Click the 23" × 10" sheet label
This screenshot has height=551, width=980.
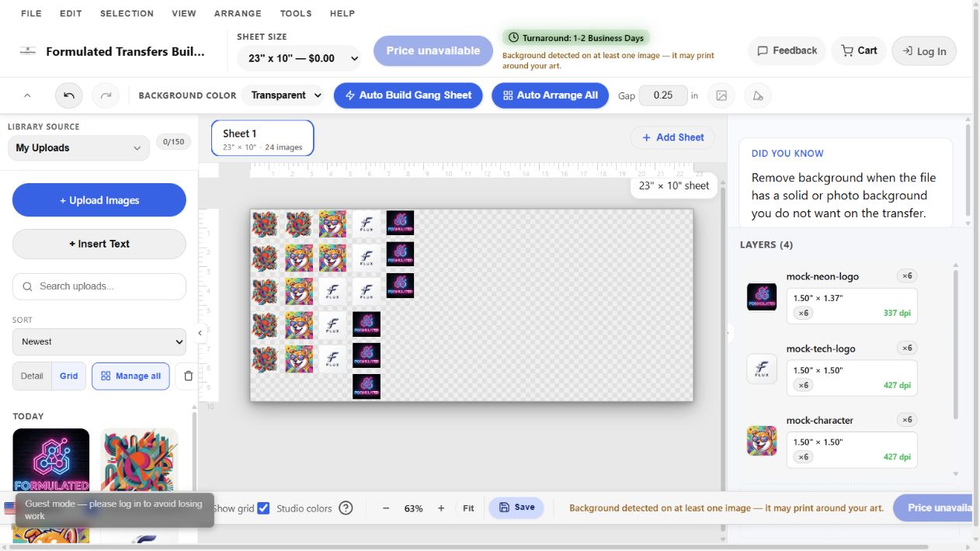point(674,185)
